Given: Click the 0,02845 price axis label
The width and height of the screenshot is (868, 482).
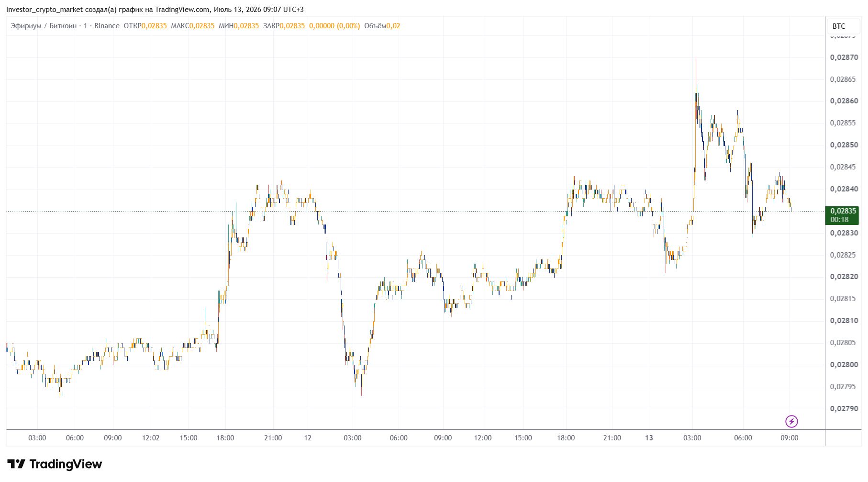Looking at the screenshot, I should (844, 167).
